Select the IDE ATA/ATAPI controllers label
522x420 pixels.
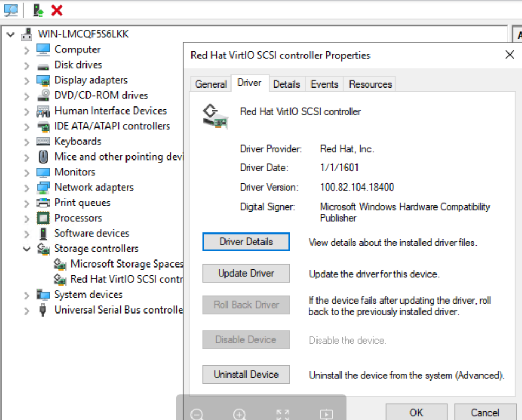click(x=112, y=126)
